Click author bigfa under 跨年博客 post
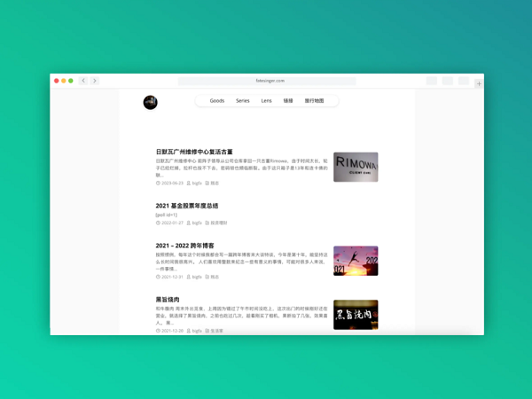 click(x=197, y=277)
